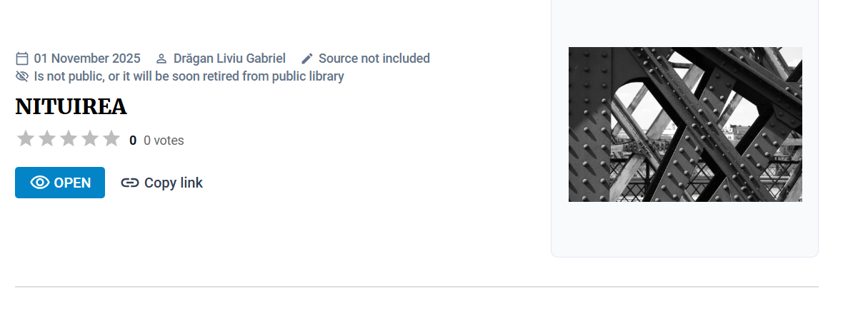Click the eye icon in the OPEN button
The image size is (868, 311).
click(40, 183)
